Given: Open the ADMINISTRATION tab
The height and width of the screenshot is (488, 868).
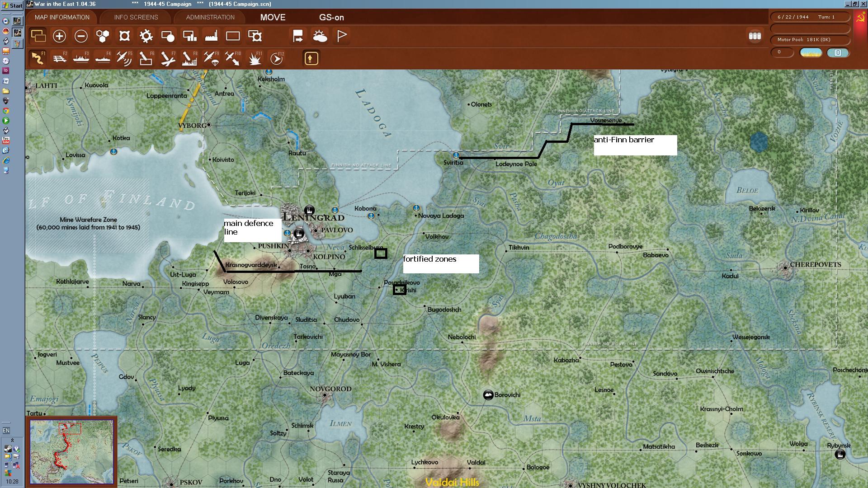Looking at the screenshot, I should 210,17.
